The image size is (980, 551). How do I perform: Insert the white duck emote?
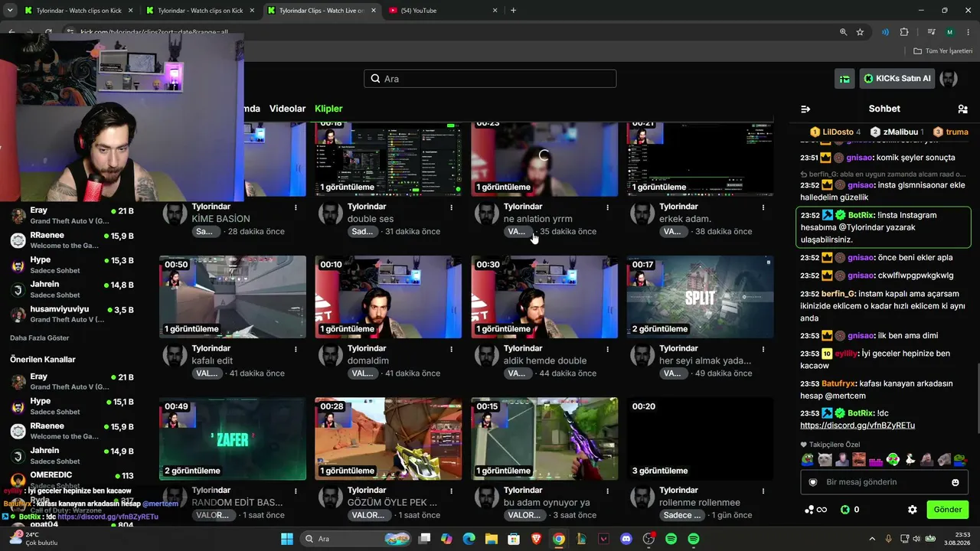pyautogui.click(x=910, y=460)
